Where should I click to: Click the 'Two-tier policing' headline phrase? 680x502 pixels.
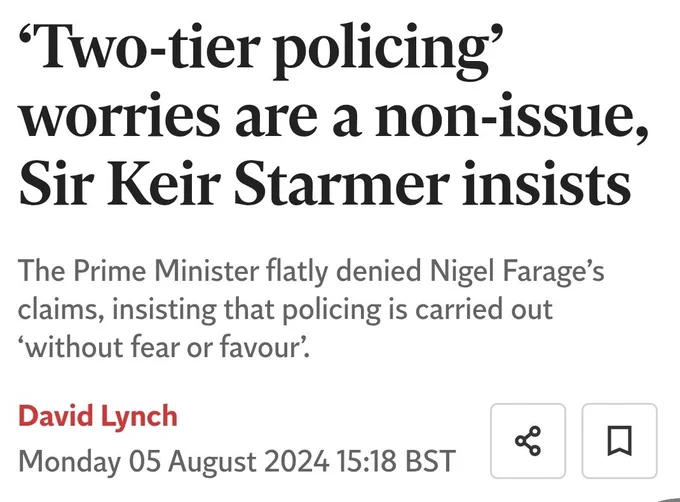[263, 52]
